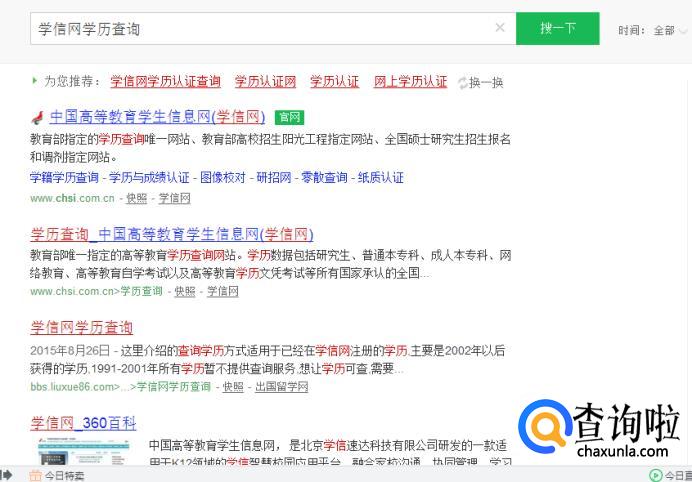
Task: Click the 360百科 result thumbnail image
Action: [84, 451]
